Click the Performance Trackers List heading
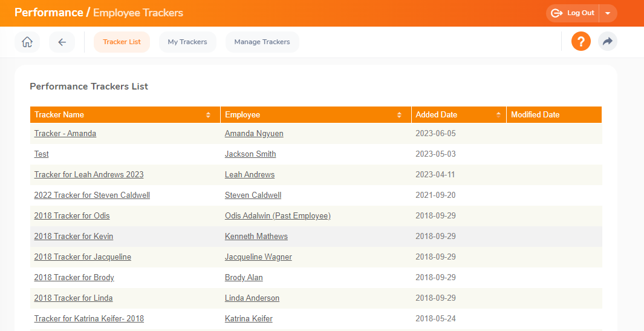 coord(89,87)
